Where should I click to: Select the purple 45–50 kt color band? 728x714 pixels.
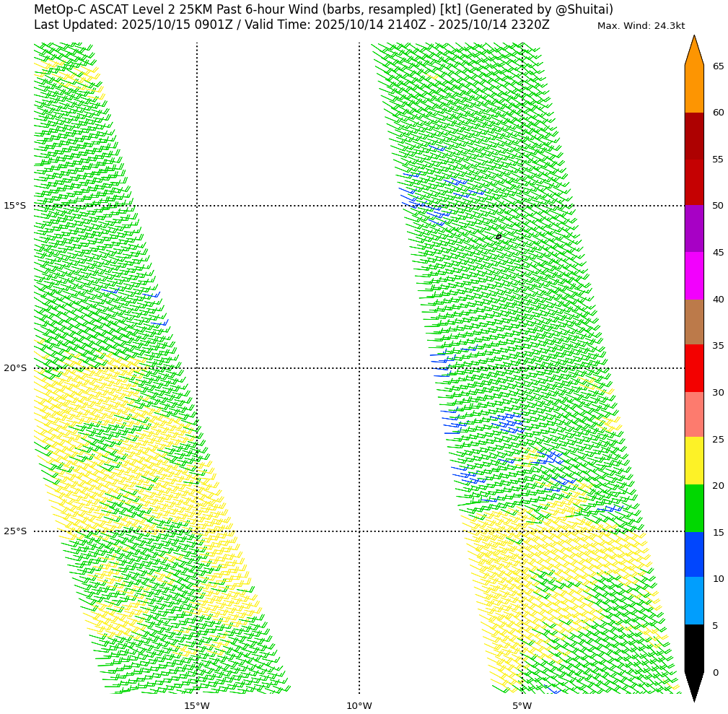693,228
